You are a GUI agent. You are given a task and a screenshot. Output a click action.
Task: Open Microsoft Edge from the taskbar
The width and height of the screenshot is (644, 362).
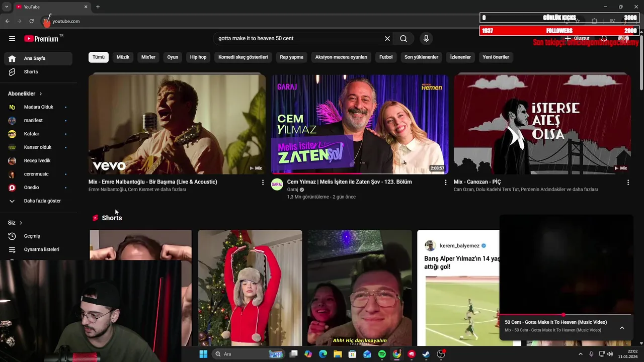click(323, 354)
